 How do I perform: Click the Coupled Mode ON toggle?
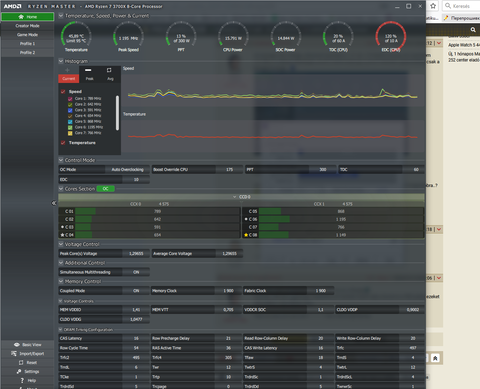coord(136,291)
